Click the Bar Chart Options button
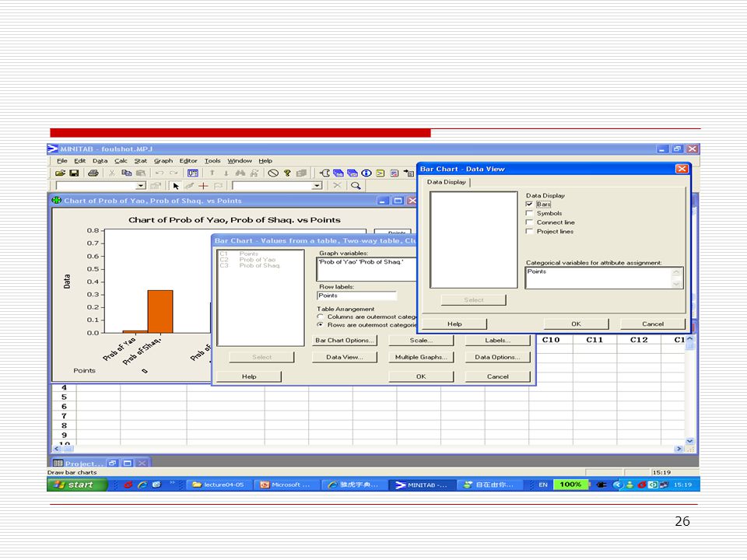 [345, 340]
